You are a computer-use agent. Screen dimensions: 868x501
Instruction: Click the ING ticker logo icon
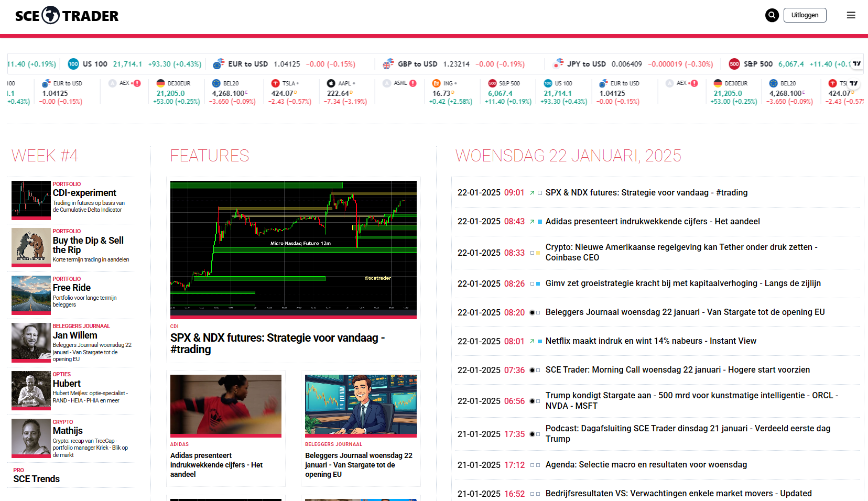pos(436,83)
